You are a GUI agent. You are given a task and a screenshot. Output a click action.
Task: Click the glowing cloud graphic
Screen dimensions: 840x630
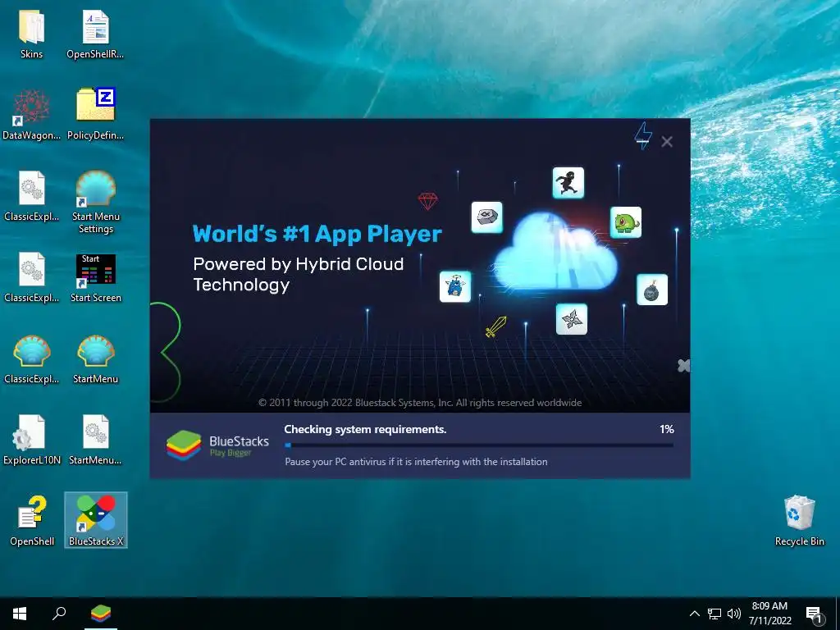coord(555,252)
